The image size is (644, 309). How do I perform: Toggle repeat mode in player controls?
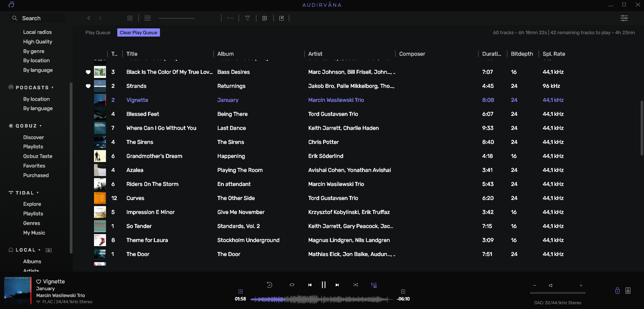click(x=292, y=285)
